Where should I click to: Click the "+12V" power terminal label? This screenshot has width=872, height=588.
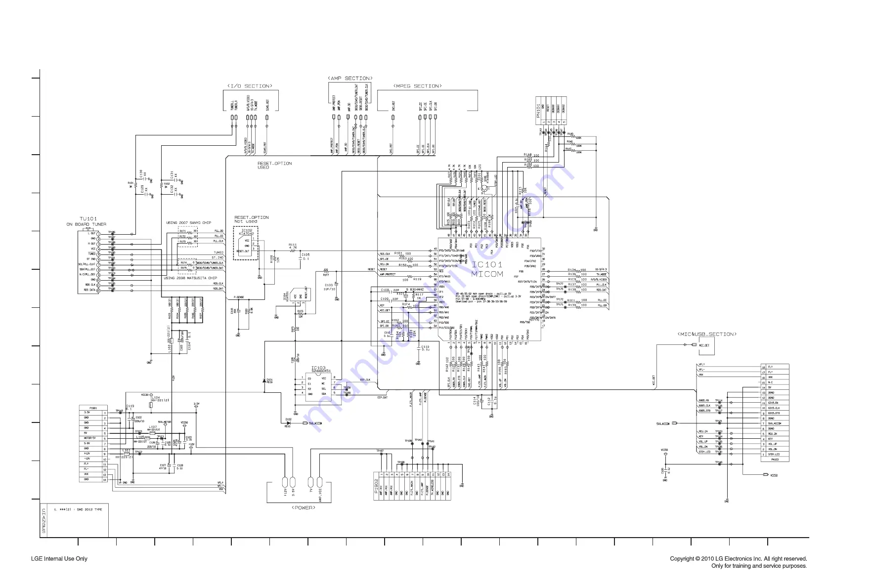286,492
